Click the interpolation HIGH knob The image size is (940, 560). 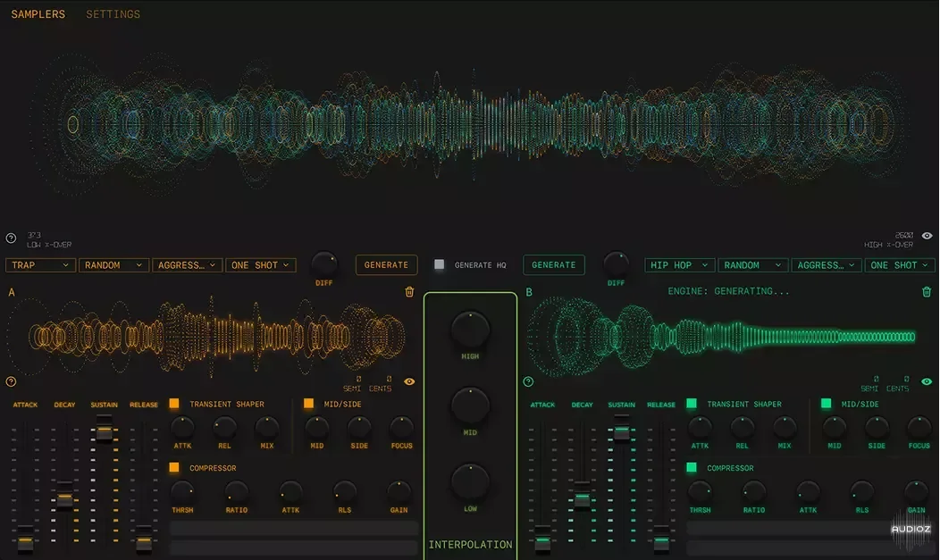[470, 330]
